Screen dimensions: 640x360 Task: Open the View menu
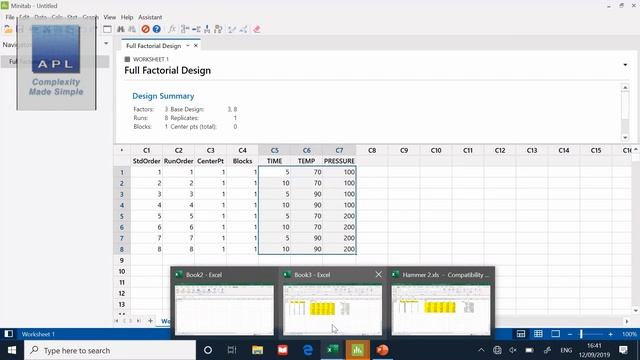pyautogui.click(x=109, y=17)
